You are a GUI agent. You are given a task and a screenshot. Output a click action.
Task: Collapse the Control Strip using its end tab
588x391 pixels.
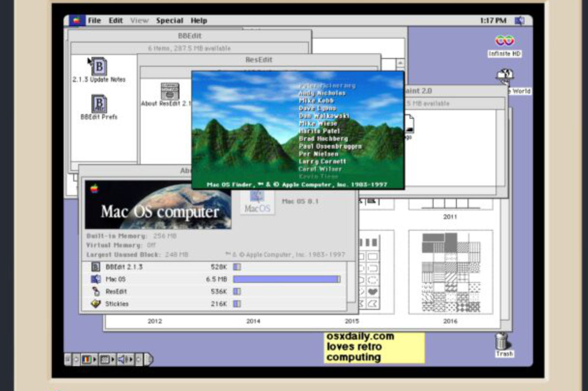pyautogui.click(x=149, y=360)
